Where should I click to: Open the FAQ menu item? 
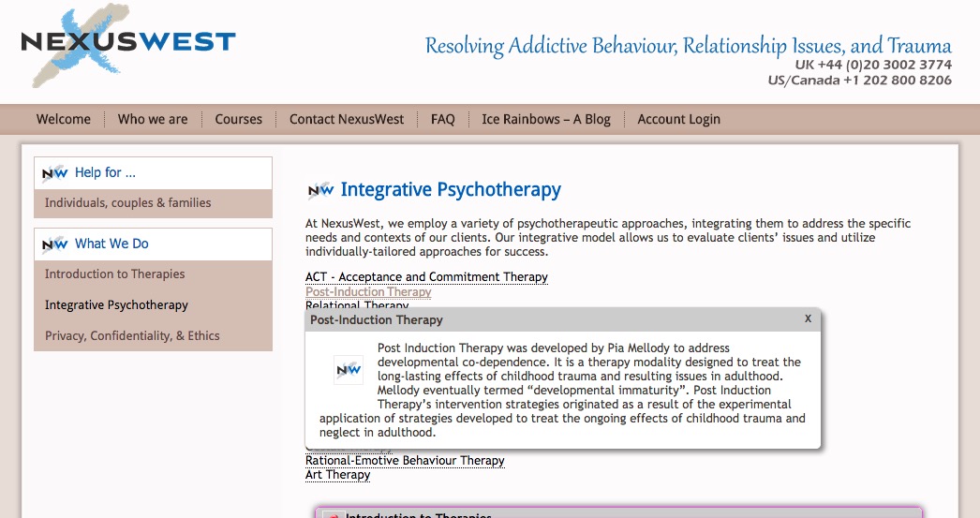click(x=442, y=119)
